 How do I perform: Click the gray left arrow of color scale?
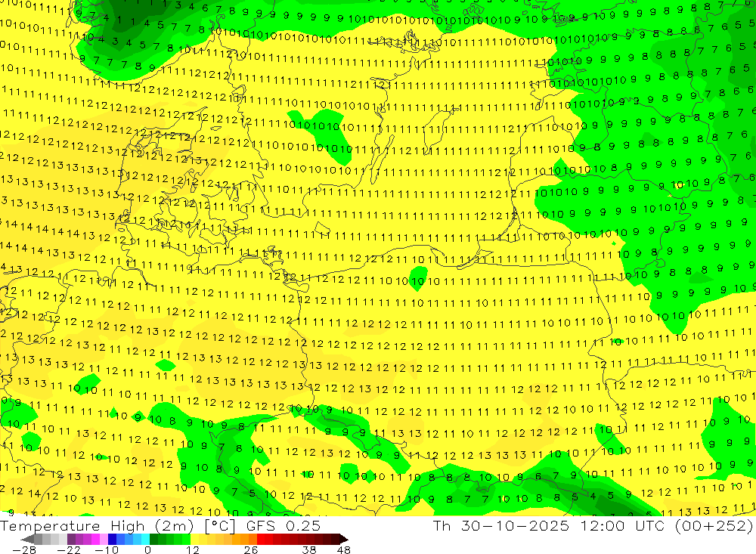coord(28,539)
